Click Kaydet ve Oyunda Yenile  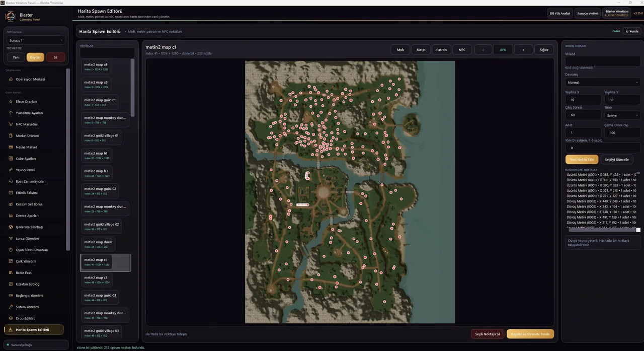(530, 334)
